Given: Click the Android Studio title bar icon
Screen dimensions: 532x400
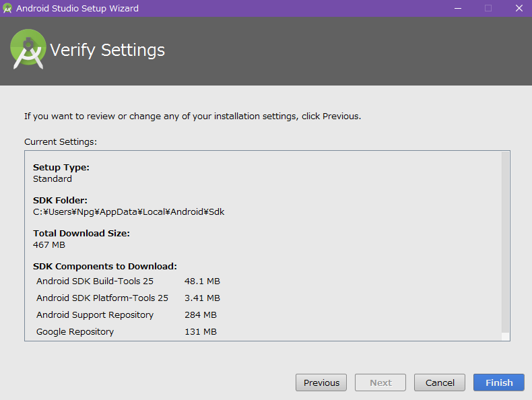Looking at the screenshot, I should coord(7,9).
